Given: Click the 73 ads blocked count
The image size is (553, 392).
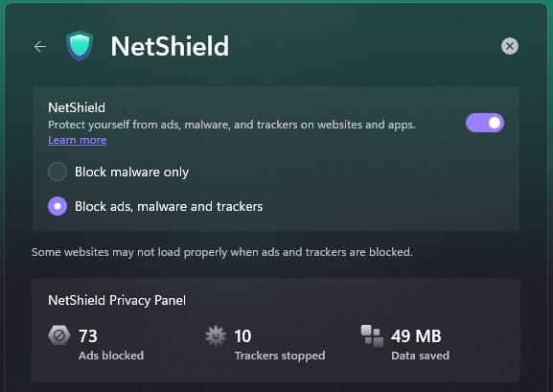Looking at the screenshot, I should pyautogui.click(x=88, y=335).
